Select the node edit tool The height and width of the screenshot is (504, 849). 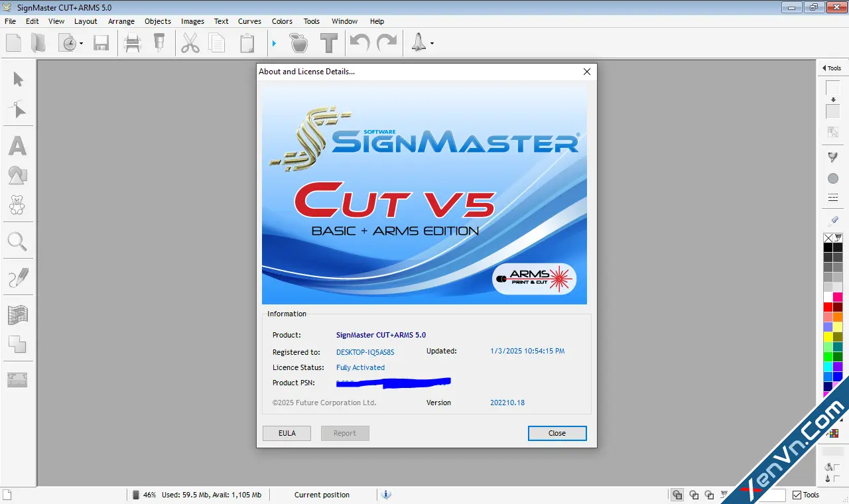coord(18,109)
